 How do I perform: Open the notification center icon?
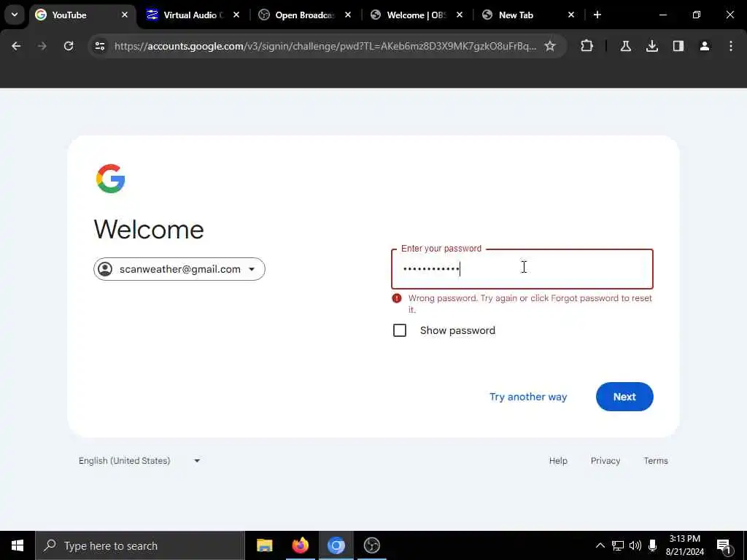[724, 547]
